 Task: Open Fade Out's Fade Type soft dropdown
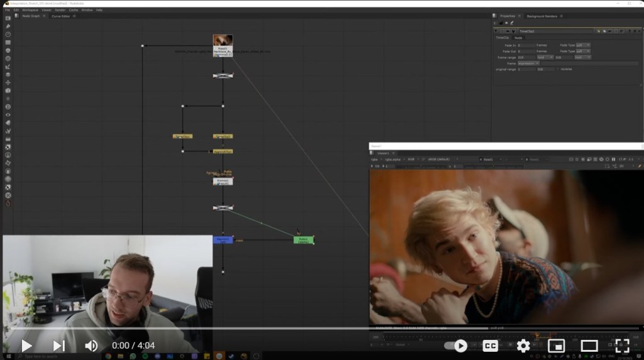click(582, 52)
